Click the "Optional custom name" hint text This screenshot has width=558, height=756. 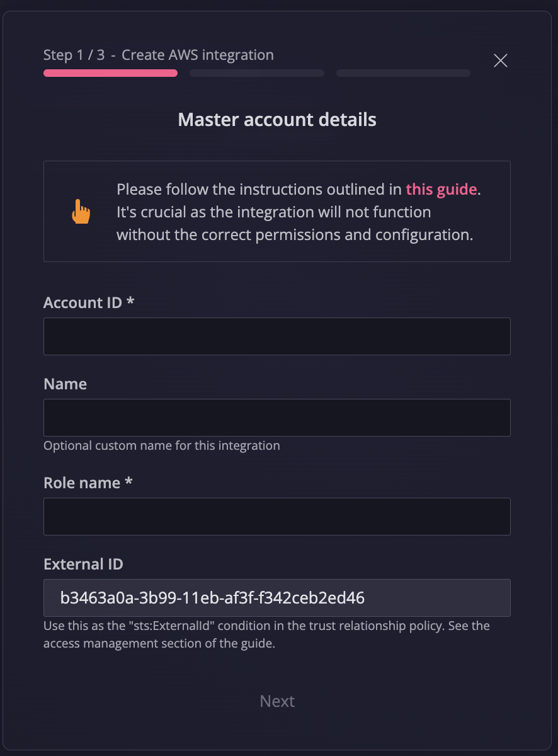(161, 446)
